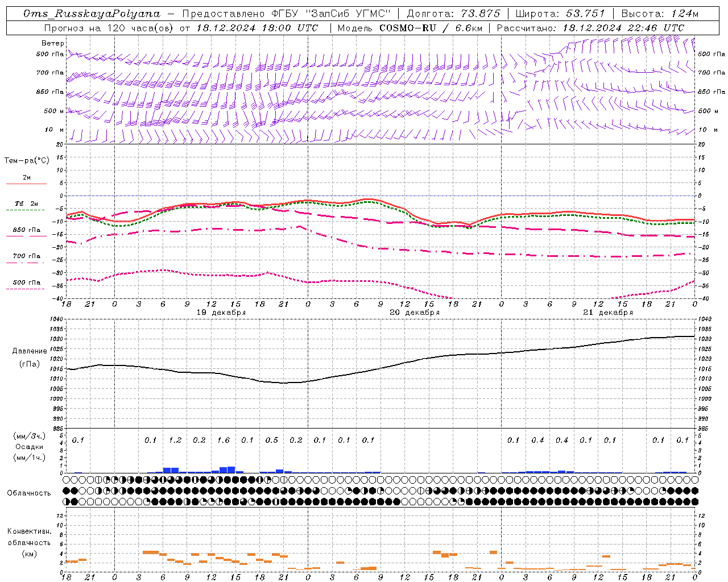
Task: Click the Рассчитано: 18.12.2024 22:46 UTC text
Action: tap(590, 27)
